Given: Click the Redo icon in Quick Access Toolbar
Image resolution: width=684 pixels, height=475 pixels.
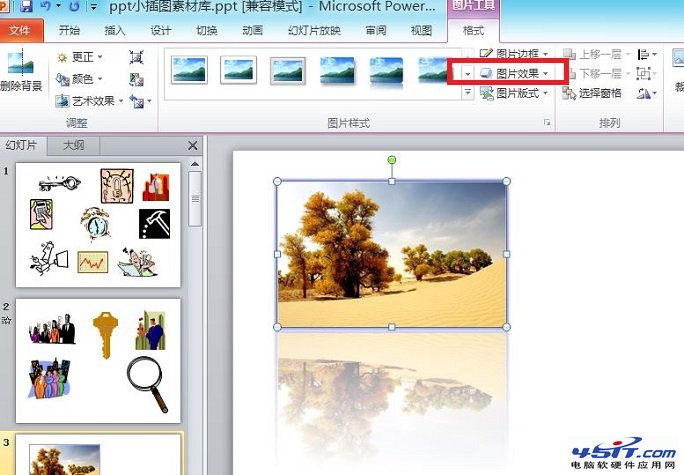Looking at the screenshot, I should pyautogui.click(x=74, y=6).
